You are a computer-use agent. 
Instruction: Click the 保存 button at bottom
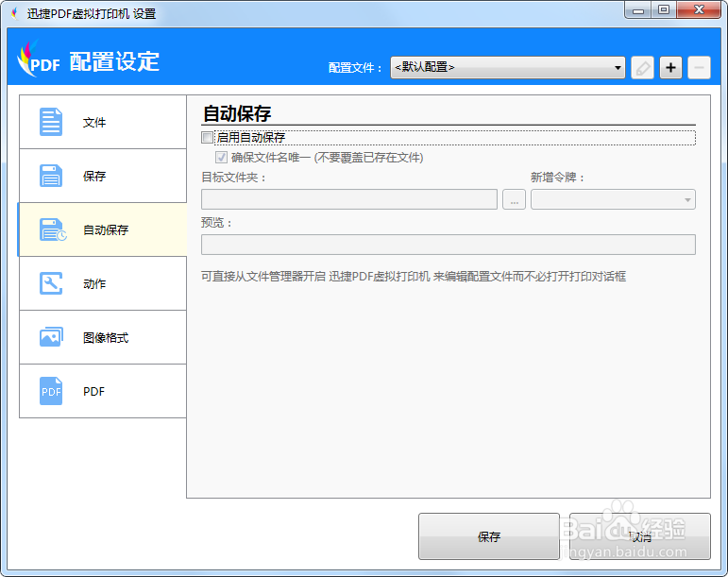click(489, 536)
